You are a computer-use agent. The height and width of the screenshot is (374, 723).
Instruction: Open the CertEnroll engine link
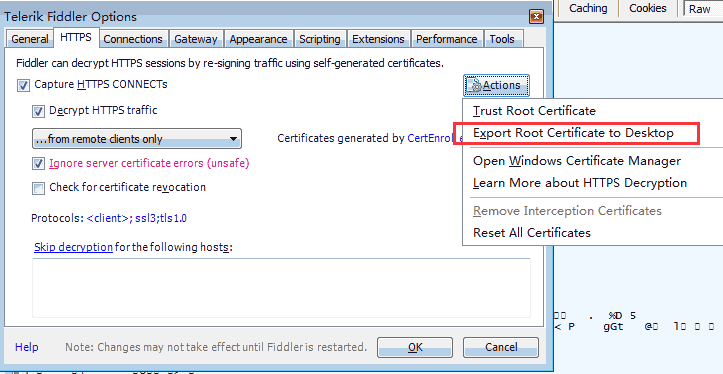pos(435,138)
